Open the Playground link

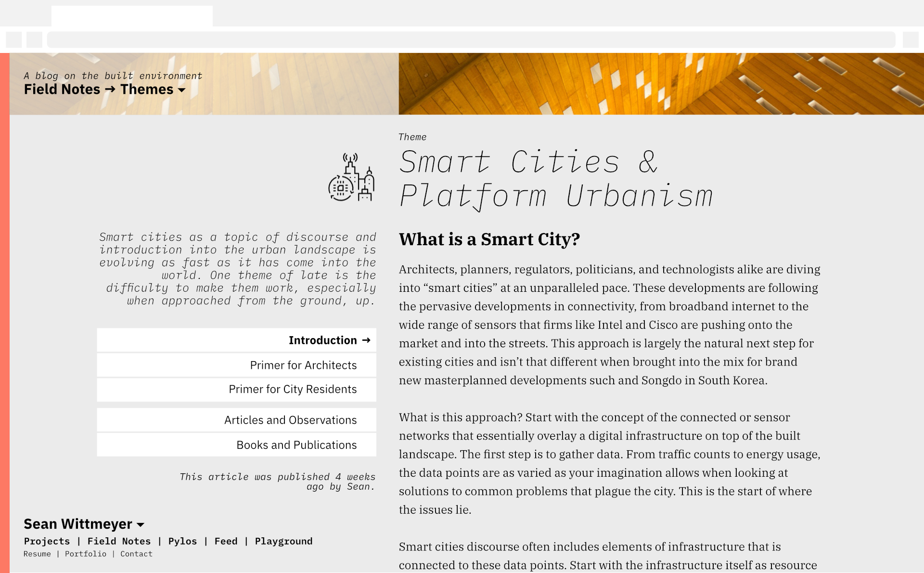[283, 541]
